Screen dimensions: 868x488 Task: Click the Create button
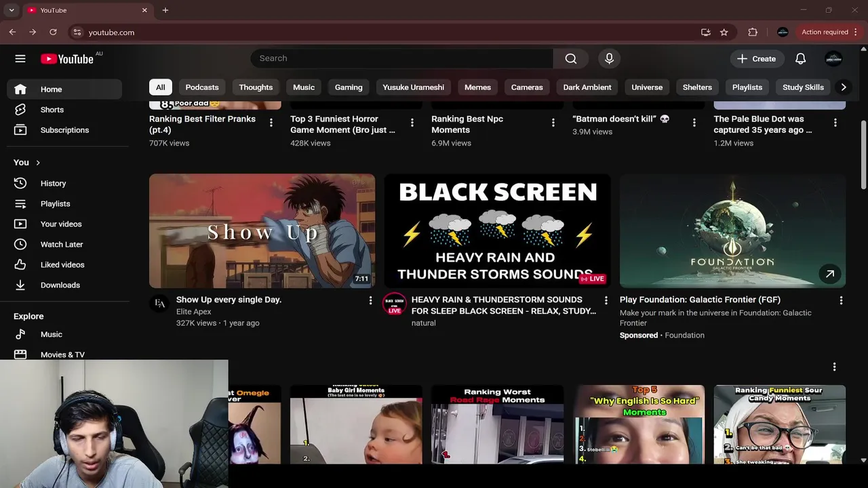click(756, 59)
